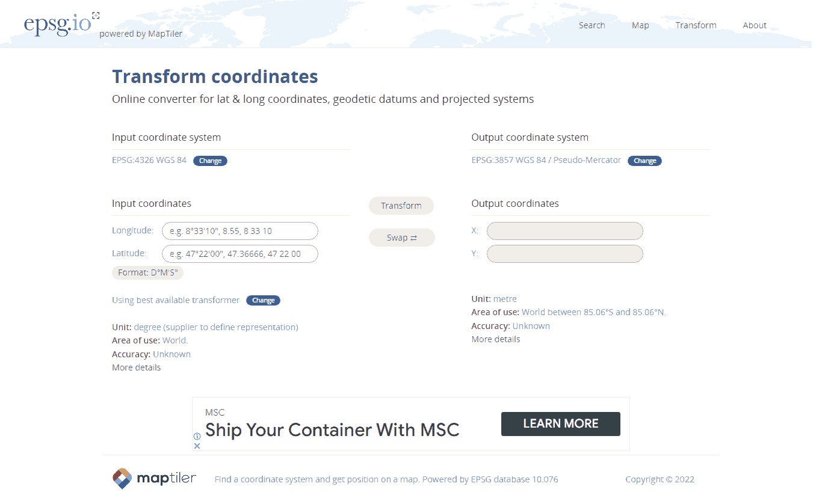Click the epsg.io logo
This screenshot has height=504, width=822.
click(58, 23)
